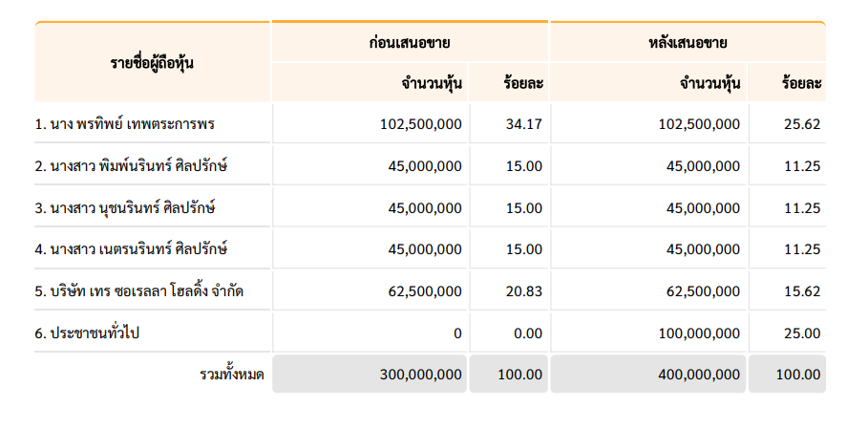868x430 pixels.
Task: Click shareholder นางสาว เนตรนรินทร์ ศิลปรักษ์
Action: click(131, 248)
